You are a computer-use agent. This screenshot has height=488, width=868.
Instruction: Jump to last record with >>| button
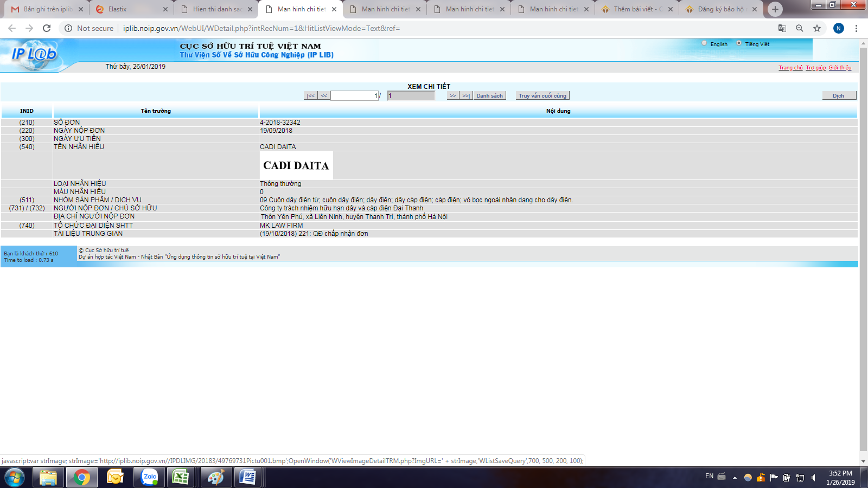[x=466, y=95]
